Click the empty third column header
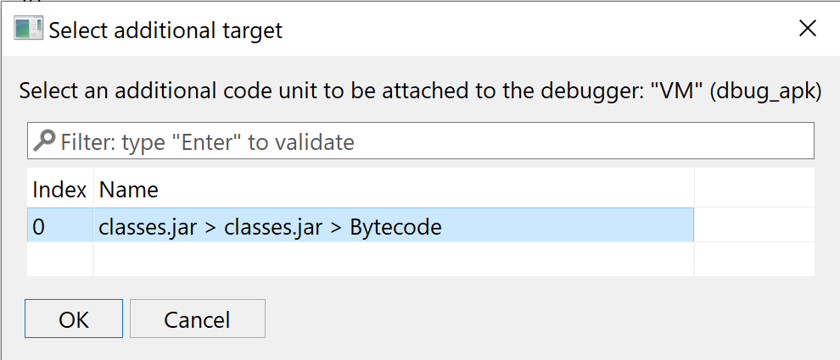The height and width of the screenshot is (360, 840). coord(754,190)
